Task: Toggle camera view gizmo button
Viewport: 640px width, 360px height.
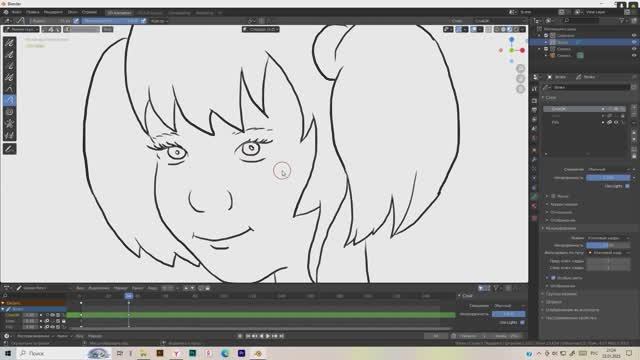Action: point(520,89)
